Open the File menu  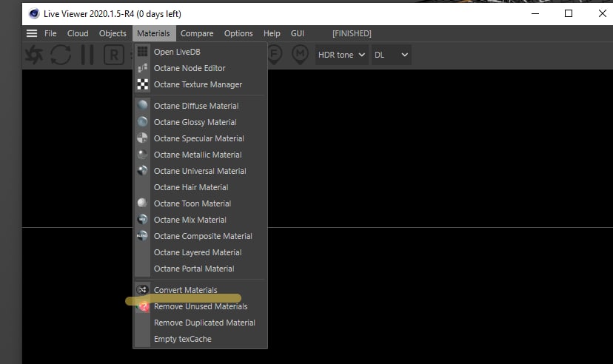(50, 33)
